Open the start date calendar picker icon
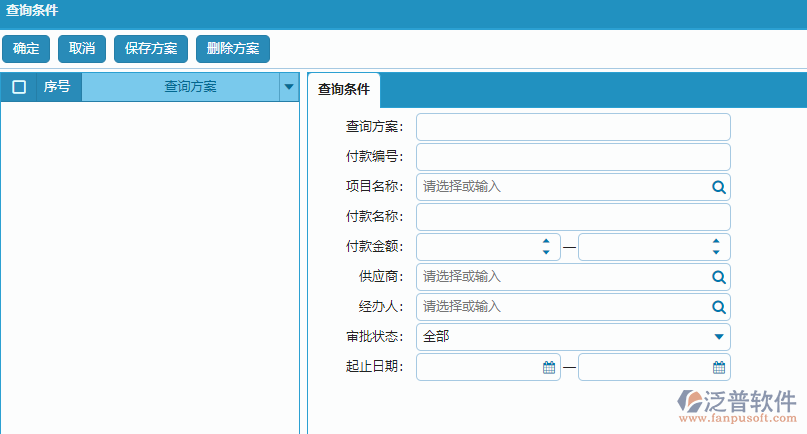 coord(549,367)
